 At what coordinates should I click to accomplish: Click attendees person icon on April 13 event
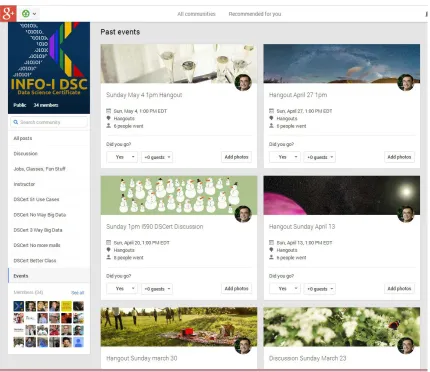[271, 257]
